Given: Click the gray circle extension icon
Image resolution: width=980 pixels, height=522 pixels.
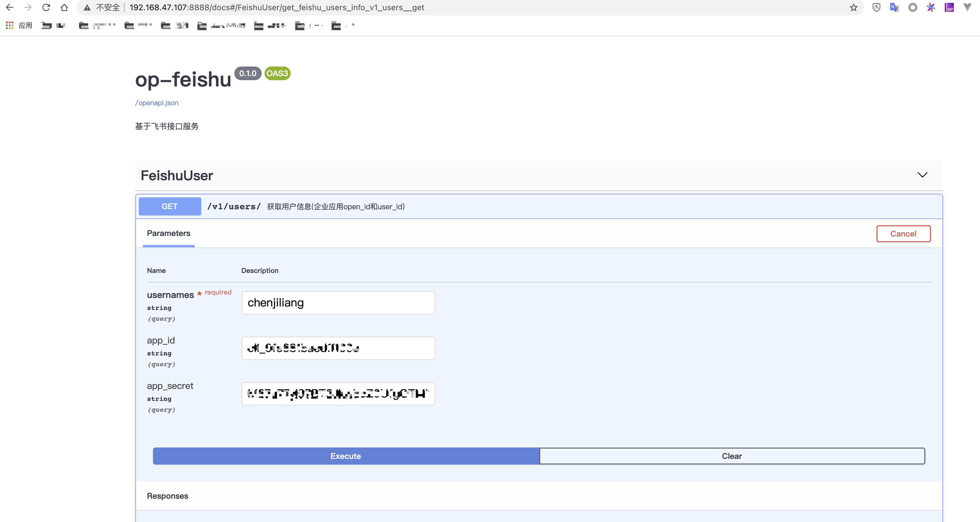Looking at the screenshot, I should (x=913, y=7).
